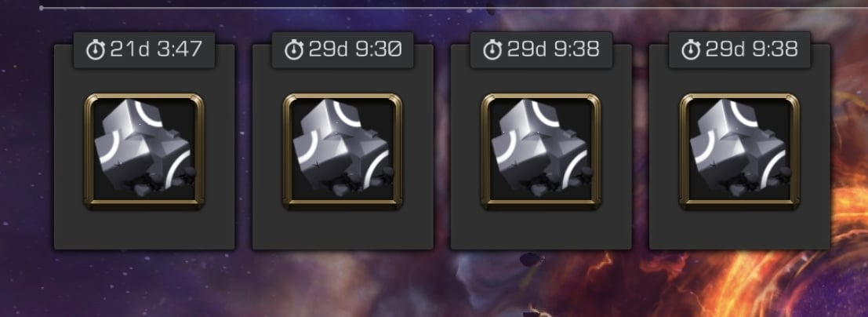Viewport: 868px width, 317px height.
Task: Click the empty area below fourth card's crystal
Action: pyautogui.click(x=739, y=229)
